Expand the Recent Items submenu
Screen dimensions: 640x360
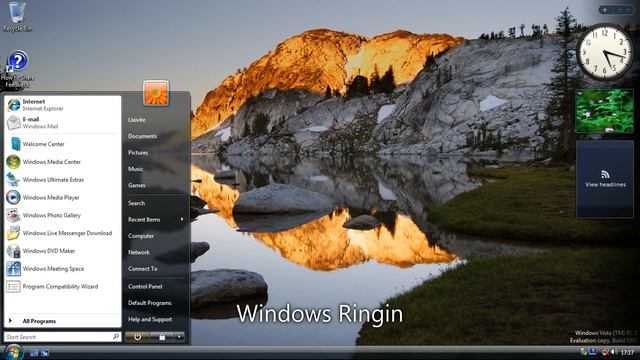(x=156, y=220)
